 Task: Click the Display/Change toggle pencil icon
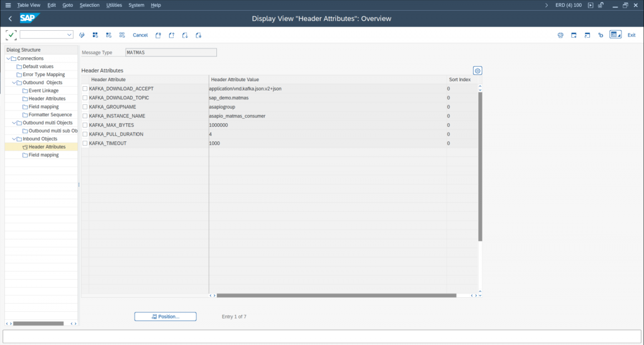click(x=82, y=35)
